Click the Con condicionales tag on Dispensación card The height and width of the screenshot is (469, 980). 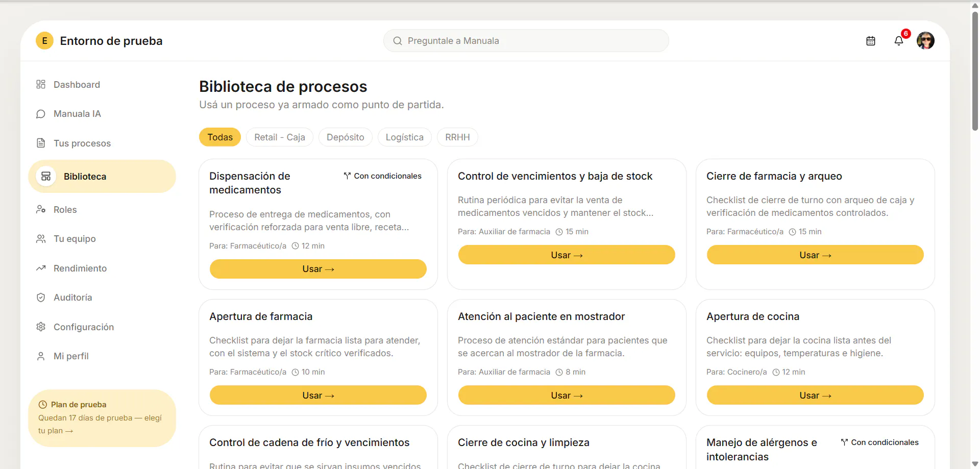383,176
